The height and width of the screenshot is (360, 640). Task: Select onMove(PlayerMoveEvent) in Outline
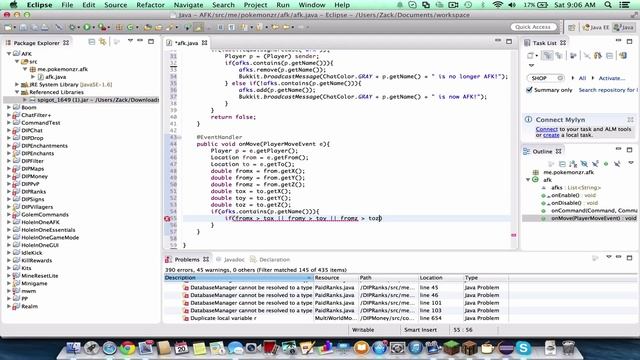(593, 218)
